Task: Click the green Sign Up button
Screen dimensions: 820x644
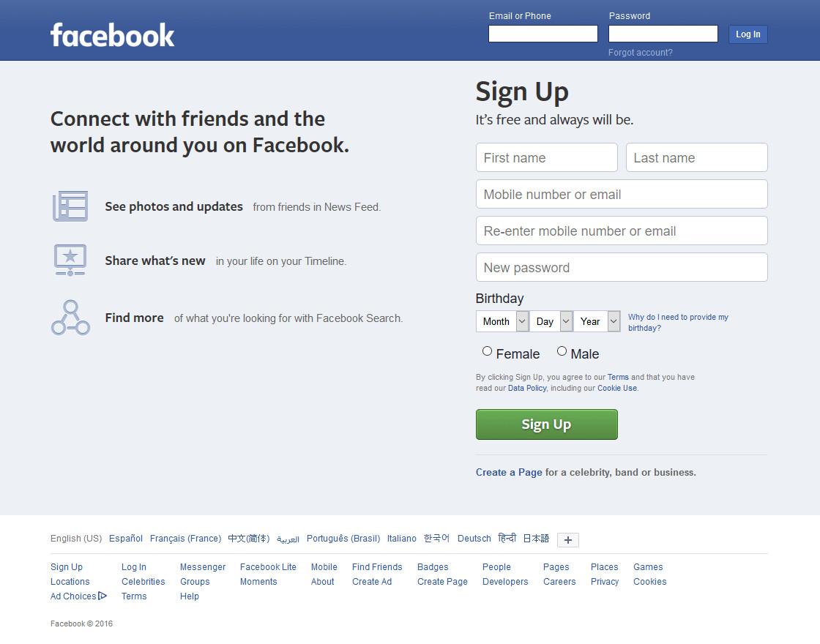Action: click(546, 424)
